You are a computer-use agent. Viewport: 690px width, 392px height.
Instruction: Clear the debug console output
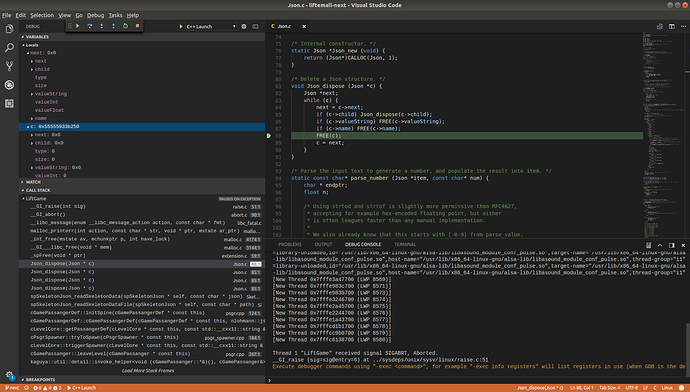(648, 245)
